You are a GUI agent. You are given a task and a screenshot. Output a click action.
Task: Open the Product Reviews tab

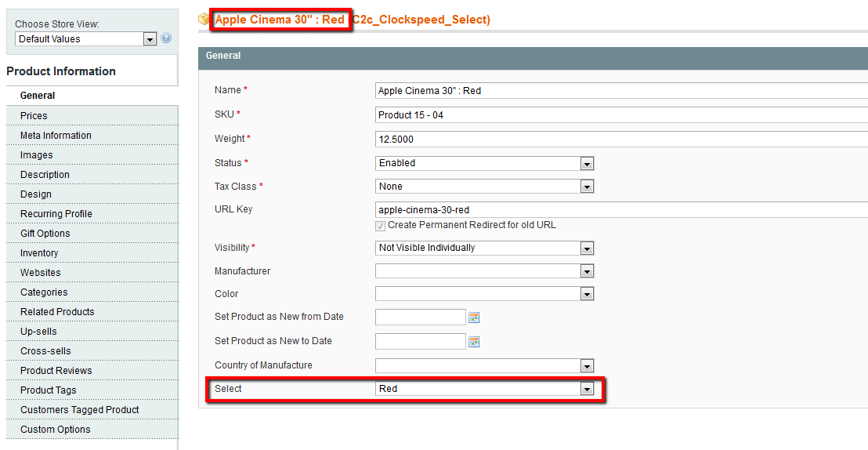point(92,370)
